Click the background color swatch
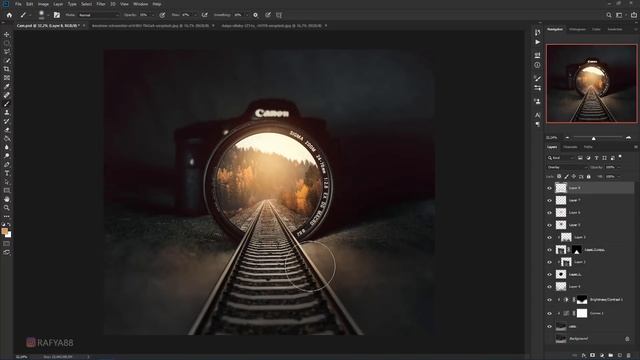This screenshot has width=640, height=360. 9,235
